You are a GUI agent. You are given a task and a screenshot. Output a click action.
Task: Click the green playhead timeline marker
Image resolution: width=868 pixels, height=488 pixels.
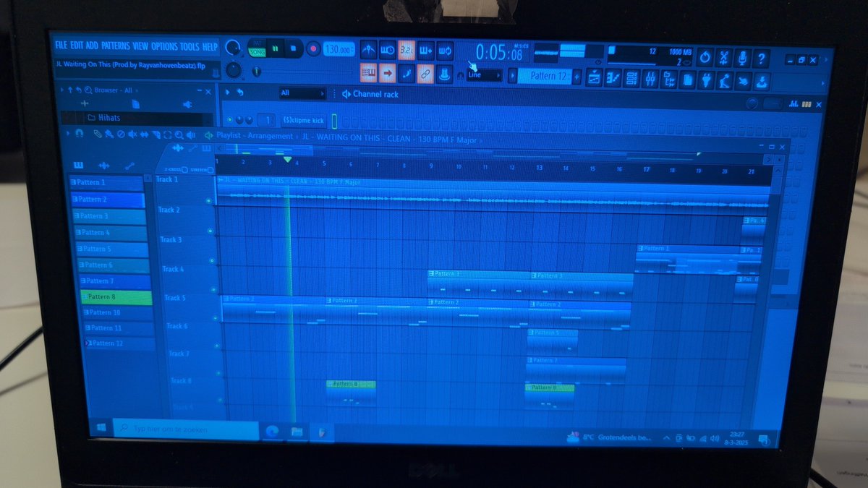click(287, 160)
